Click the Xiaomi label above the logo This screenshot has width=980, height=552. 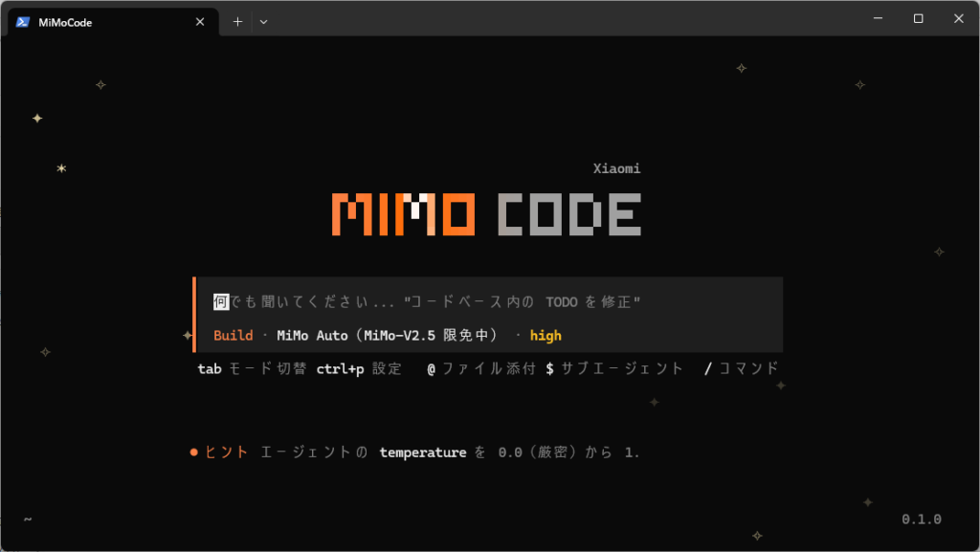[617, 168]
